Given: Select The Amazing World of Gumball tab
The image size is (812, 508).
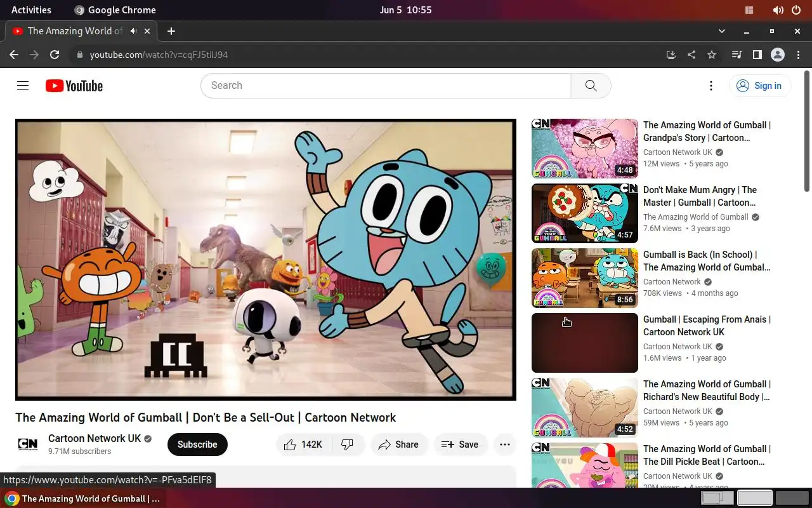Looking at the screenshot, I should (81, 30).
